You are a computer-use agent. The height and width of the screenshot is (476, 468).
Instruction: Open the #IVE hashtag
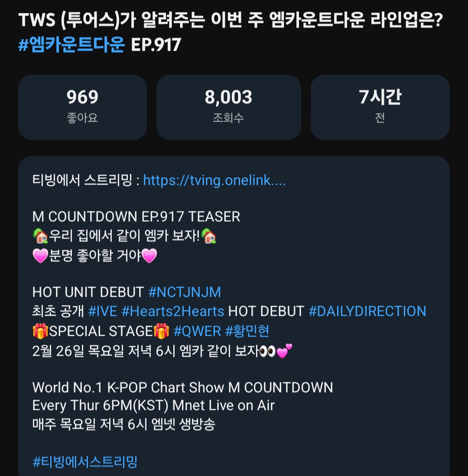click(103, 311)
